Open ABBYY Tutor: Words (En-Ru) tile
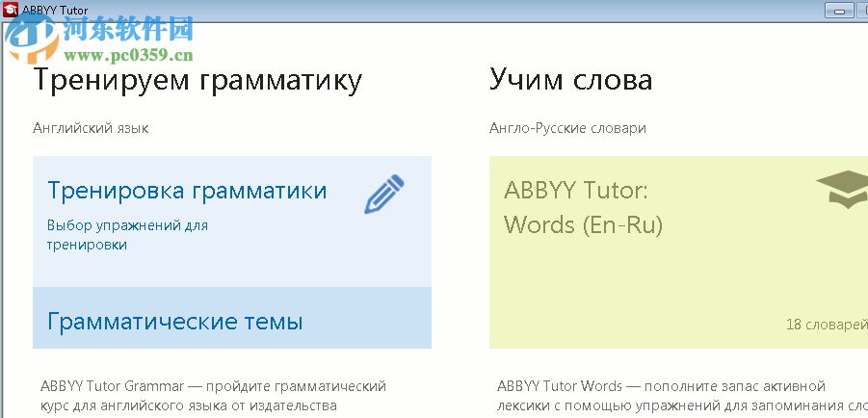Viewport: 868px width, 418px height. 678,252
